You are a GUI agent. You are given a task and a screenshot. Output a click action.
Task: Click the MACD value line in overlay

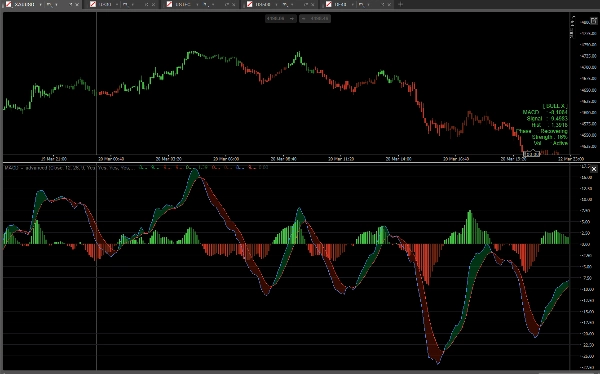tap(545, 112)
